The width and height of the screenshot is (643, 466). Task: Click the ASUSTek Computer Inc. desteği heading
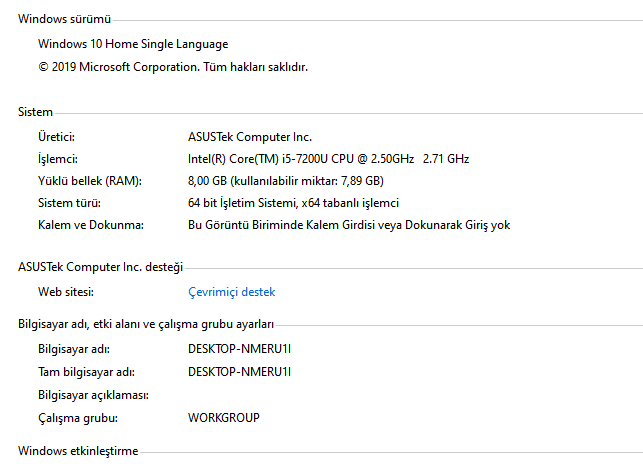pyautogui.click(x=100, y=267)
